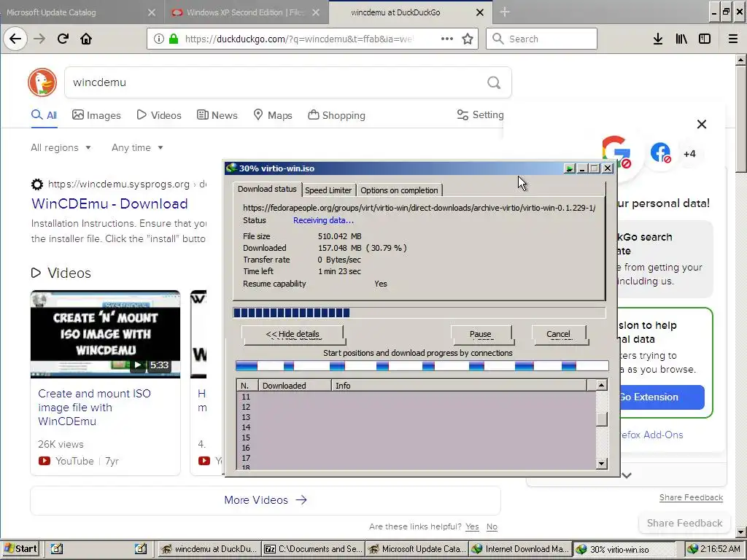Select the Download status tab
The width and height of the screenshot is (747, 560).
[x=267, y=189]
